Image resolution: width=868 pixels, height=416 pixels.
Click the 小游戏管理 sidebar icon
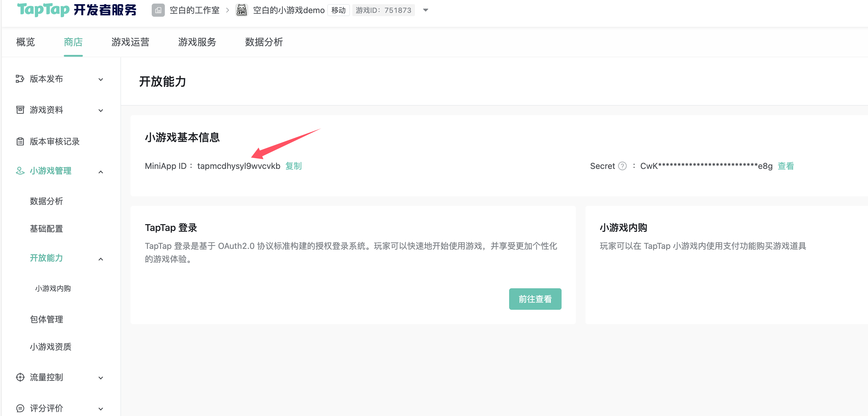[20, 171]
